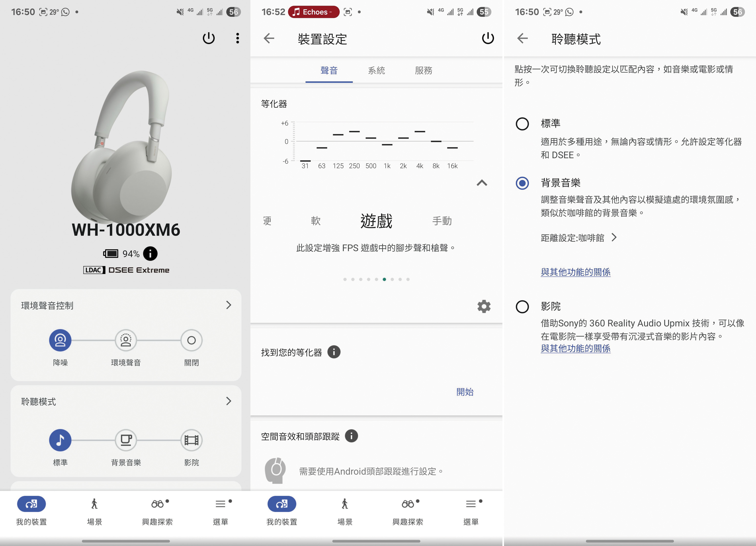The height and width of the screenshot is (546, 756).
Task: Select 影院 radio button
Action: [x=522, y=307]
